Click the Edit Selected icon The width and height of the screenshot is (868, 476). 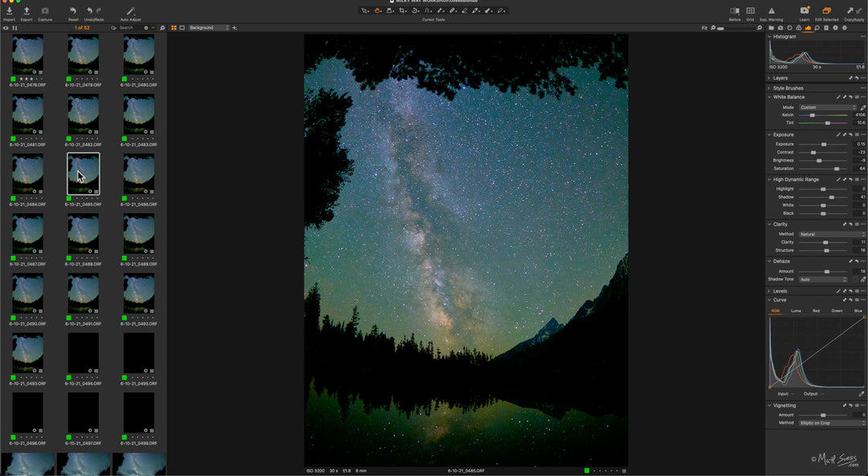(x=826, y=11)
